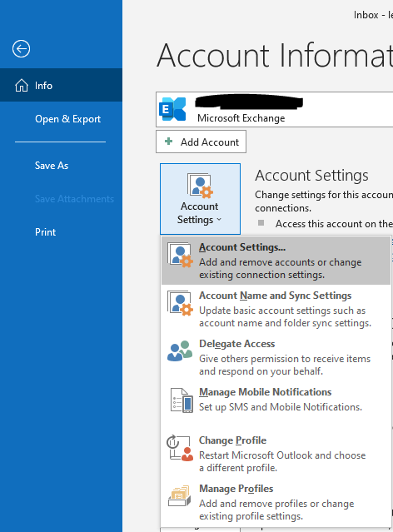Click the back arrow circle icon
Screen dimensions: 393x532
click(21, 49)
